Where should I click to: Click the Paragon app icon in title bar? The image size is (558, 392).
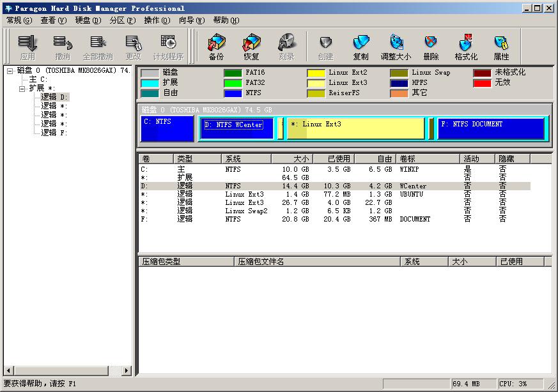pos(8,8)
